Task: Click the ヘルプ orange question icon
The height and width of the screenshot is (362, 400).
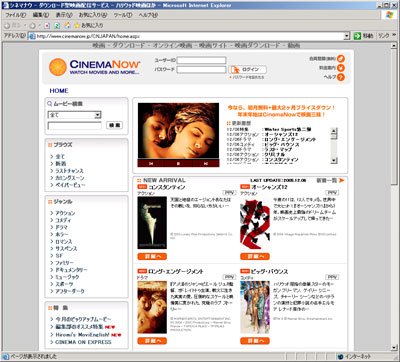Action: pos(341,77)
